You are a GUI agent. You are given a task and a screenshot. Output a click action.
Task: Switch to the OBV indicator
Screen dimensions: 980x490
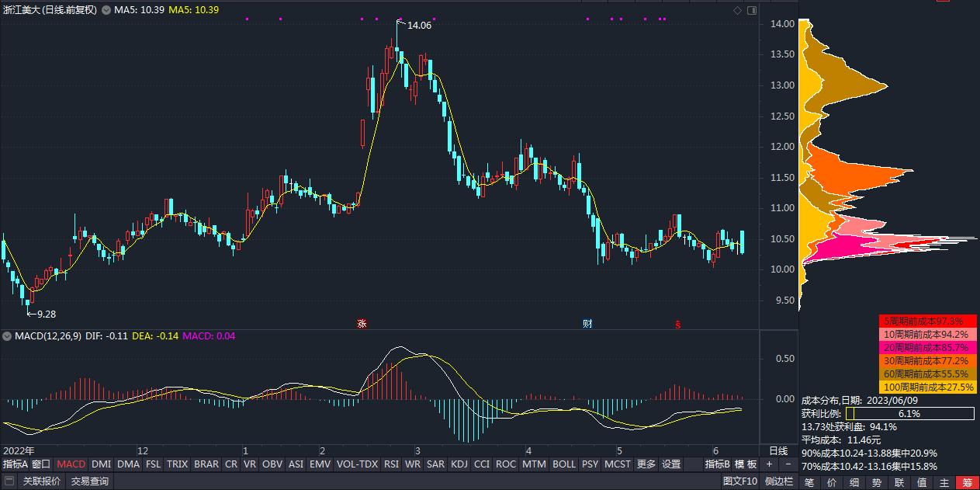pos(272,464)
